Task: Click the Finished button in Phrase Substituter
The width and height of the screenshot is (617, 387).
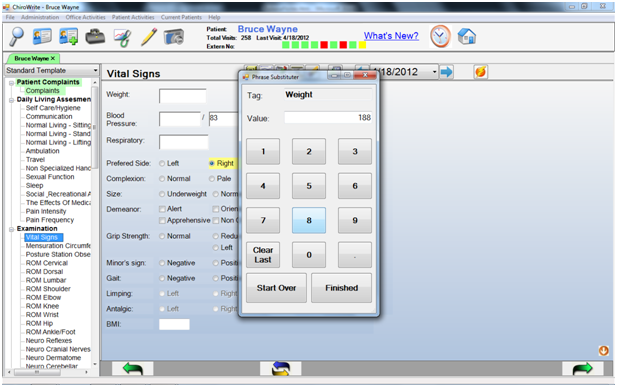Action: click(342, 288)
